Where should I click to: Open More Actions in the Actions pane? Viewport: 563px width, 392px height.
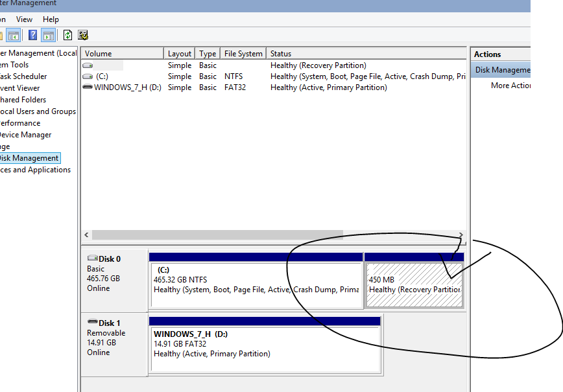tap(510, 86)
